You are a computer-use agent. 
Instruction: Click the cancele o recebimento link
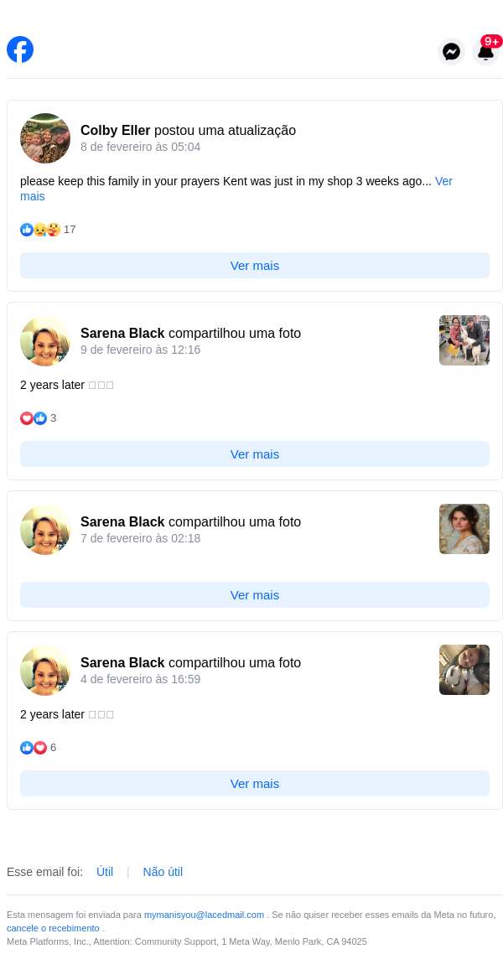click(x=53, y=928)
